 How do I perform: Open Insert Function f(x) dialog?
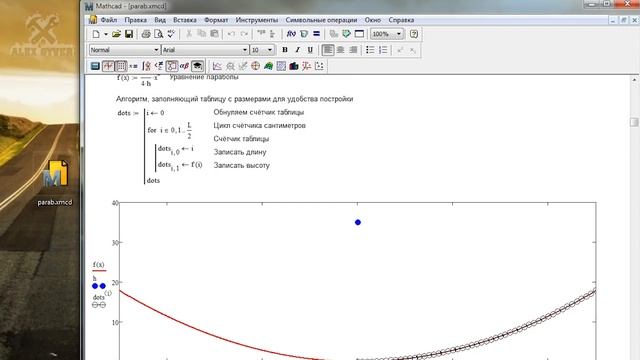(x=291, y=34)
